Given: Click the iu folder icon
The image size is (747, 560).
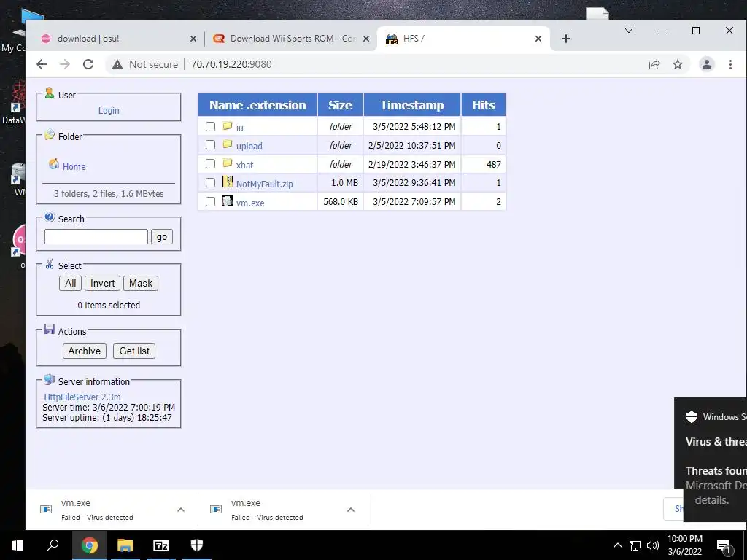Looking at the screenshot, I should click(x=228, y=125).
